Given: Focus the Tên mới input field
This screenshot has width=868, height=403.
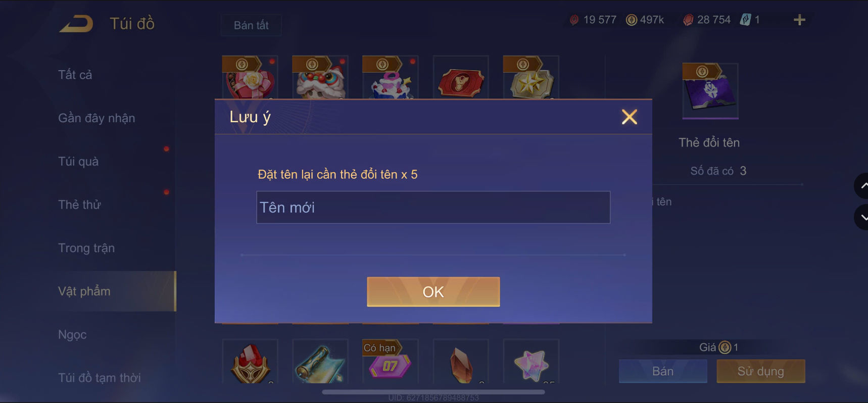Looking at the screenshot, I should coord(433,207).
